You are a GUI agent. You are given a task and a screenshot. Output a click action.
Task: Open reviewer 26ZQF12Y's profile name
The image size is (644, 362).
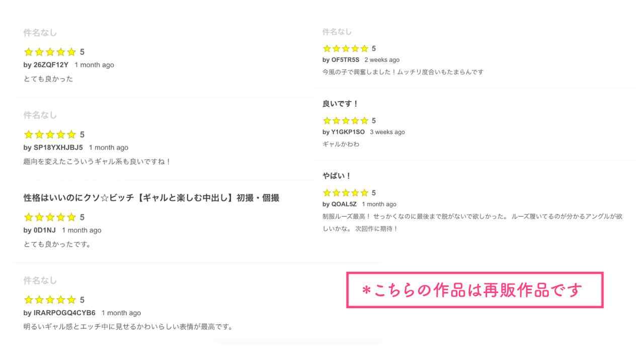click(x=50, y=65)
